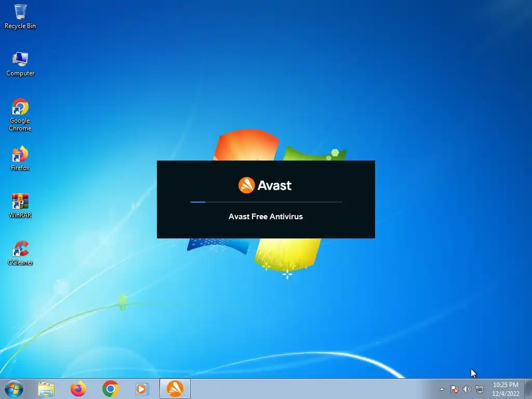Click the Show desktop strip
Screen dimensions: 532x399
pos(528,389)
